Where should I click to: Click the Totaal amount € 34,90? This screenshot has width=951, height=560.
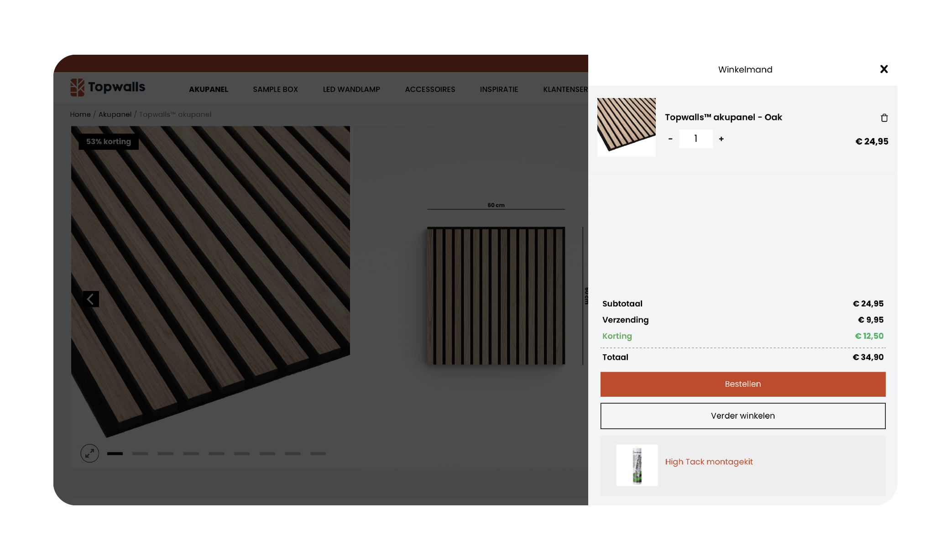[x=868, y=357]
